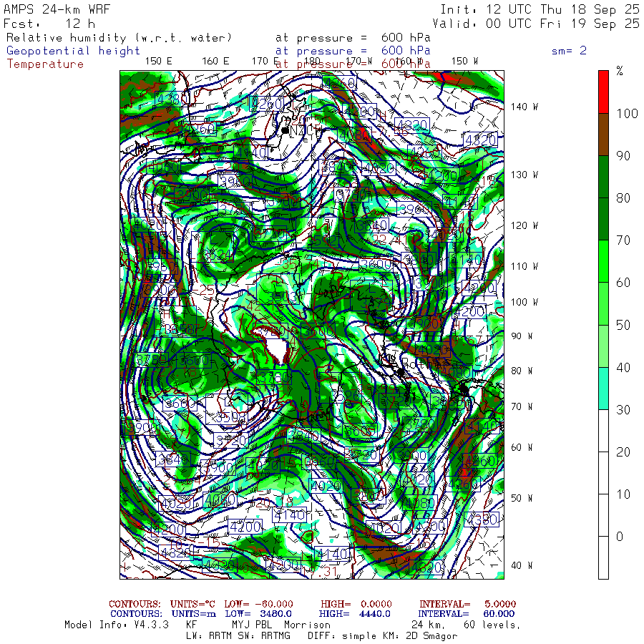
Task: Click the 'Fcst: 12 h' forecast hour text
Action: pos(49,24)
